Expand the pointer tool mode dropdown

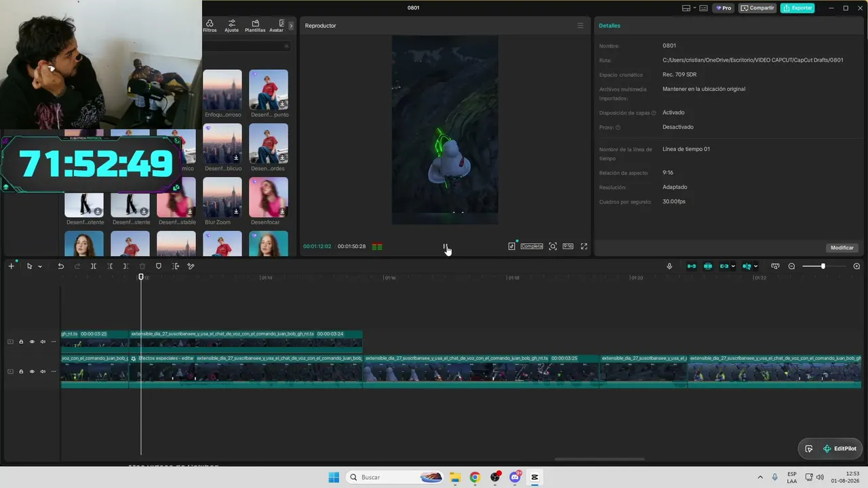click(40, 266)
